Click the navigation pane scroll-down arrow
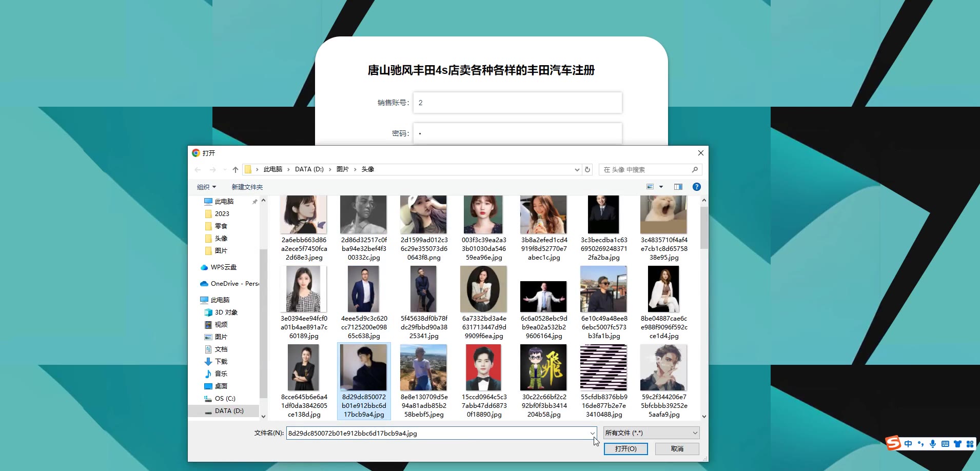980x471 pixels. pyautogui.click(x=263, y=416)
